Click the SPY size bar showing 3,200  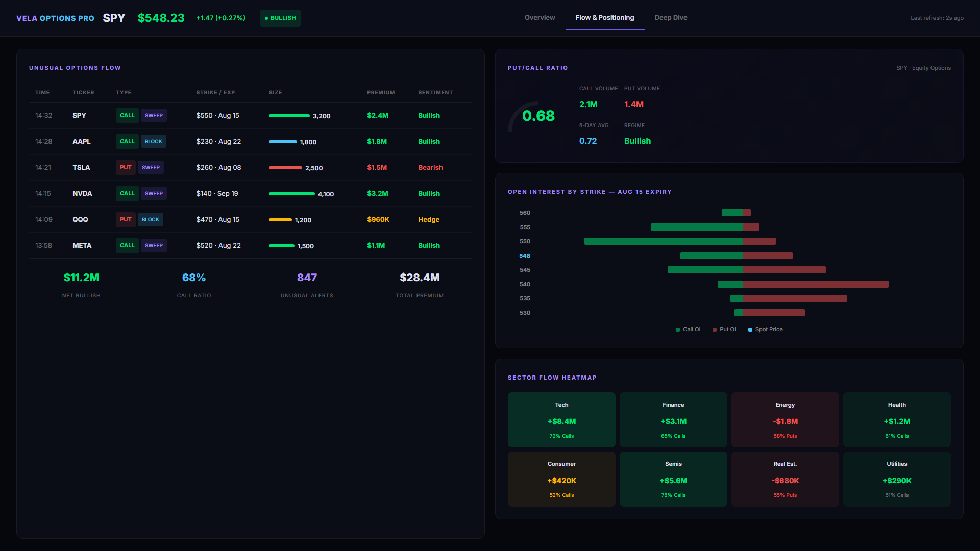tap(289, 116)
